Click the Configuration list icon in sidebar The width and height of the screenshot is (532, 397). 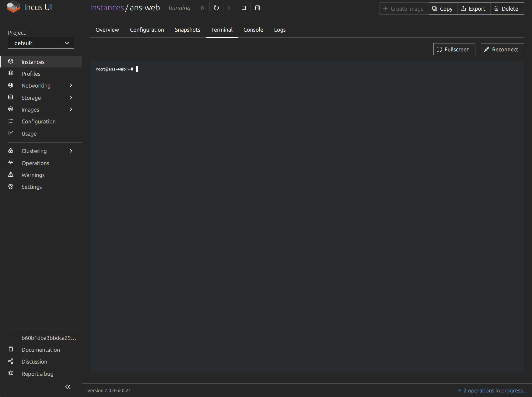[x=11, y=121]
